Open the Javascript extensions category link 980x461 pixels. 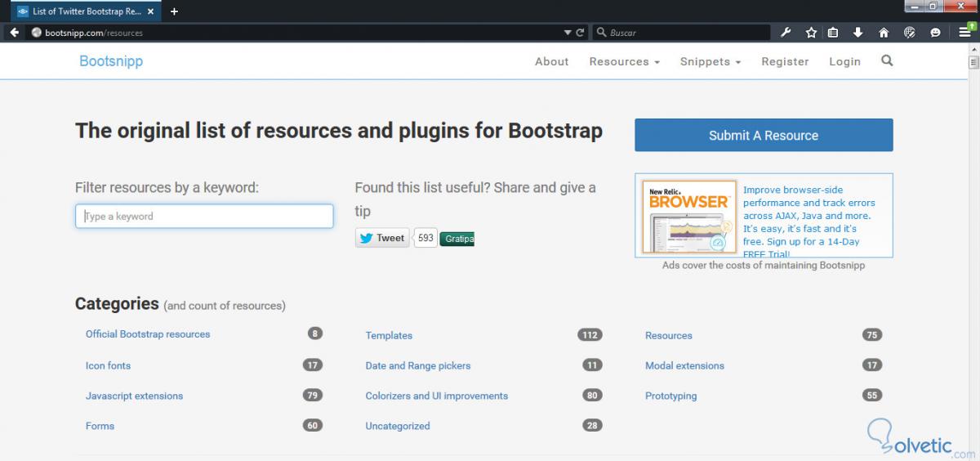tap(134, 396)
